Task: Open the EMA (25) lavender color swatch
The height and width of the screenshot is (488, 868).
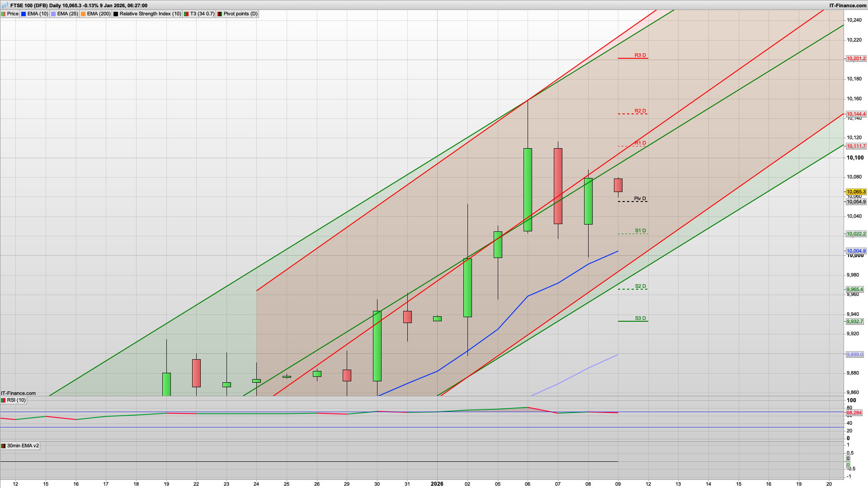Action: tap(53, 14)
